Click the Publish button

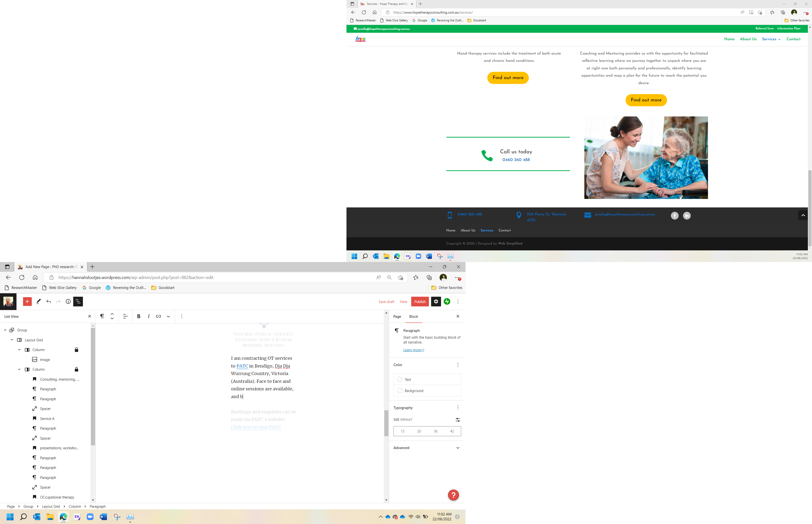420,302
